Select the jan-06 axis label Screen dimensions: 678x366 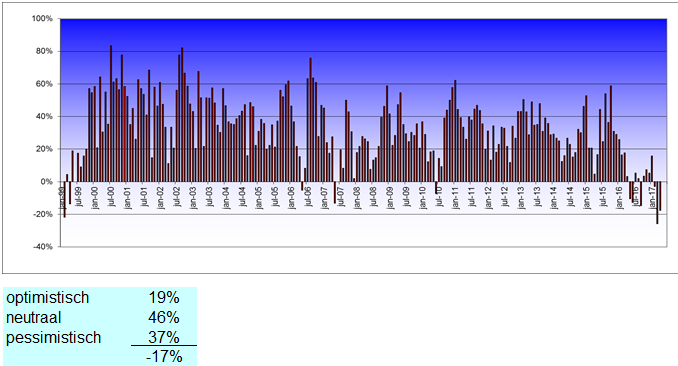tap(291, 198)
